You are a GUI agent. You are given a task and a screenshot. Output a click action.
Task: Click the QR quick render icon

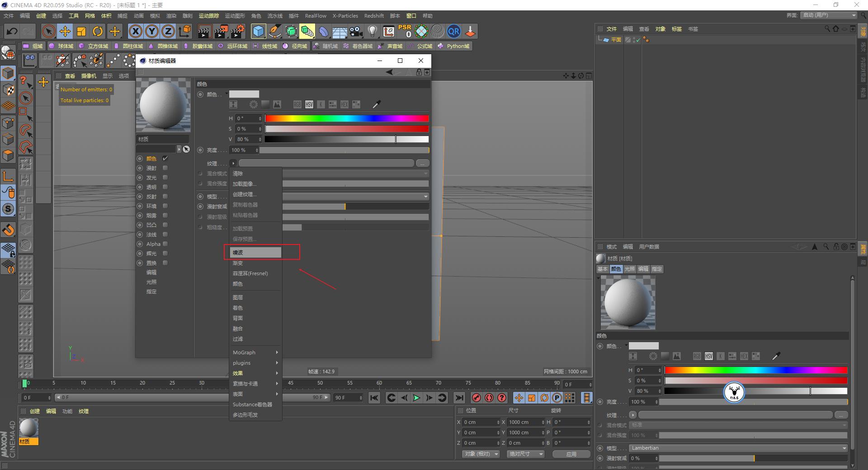click(x=453, y=31)
